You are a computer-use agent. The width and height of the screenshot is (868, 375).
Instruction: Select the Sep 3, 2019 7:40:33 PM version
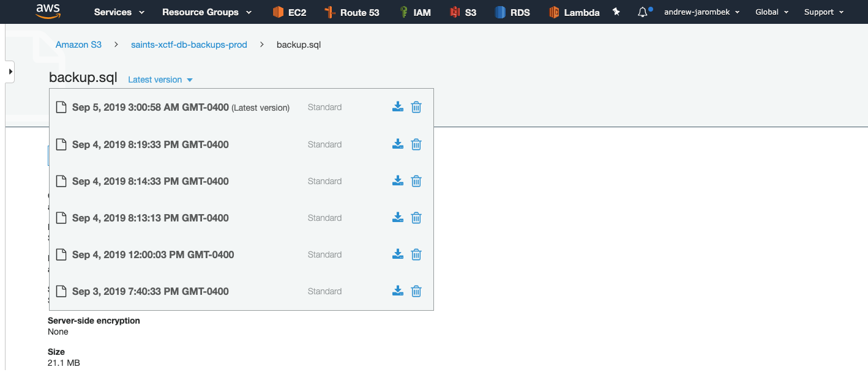[151, 291]
